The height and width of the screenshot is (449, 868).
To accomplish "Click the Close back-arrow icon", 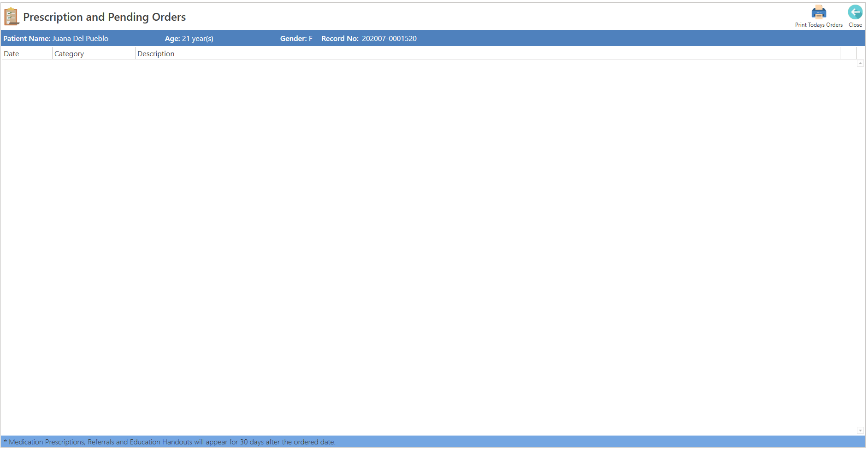I will pos(855,12).
